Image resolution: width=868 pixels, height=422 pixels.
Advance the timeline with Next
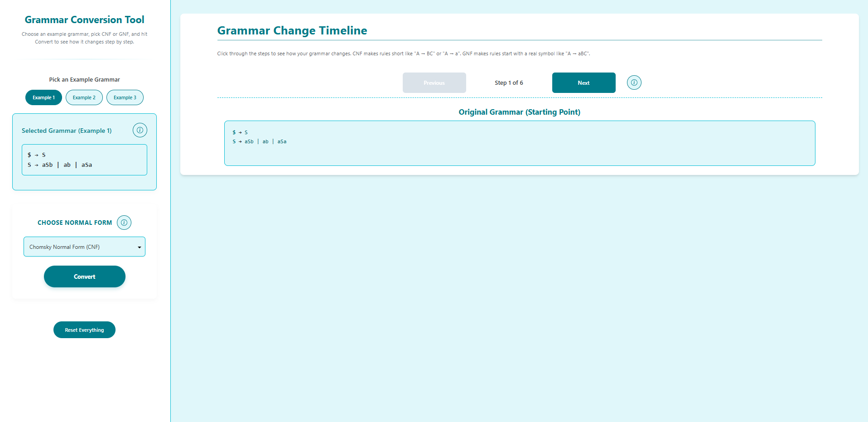(x=583, y=82)
